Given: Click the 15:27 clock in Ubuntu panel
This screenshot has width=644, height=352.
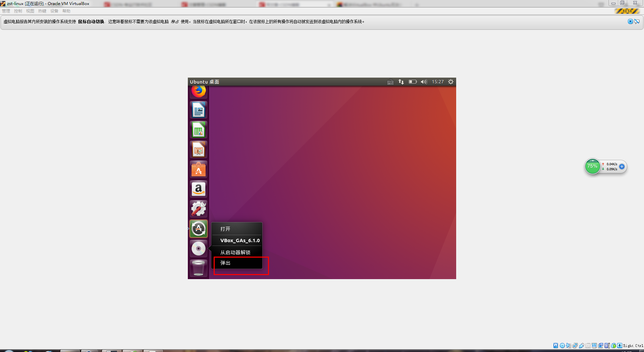Looking at the screenshot, I should [x=438, y=82].
